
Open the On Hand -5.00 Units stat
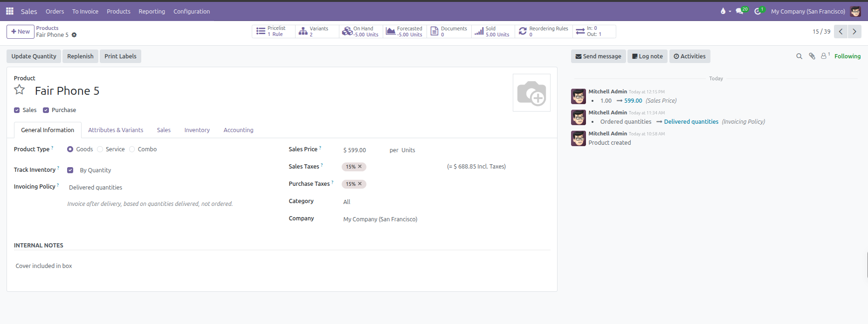(x=361, y=31)
